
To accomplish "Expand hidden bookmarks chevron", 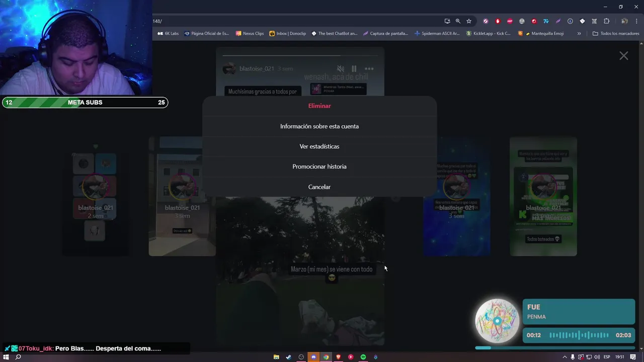I will [x=579, y=34].
